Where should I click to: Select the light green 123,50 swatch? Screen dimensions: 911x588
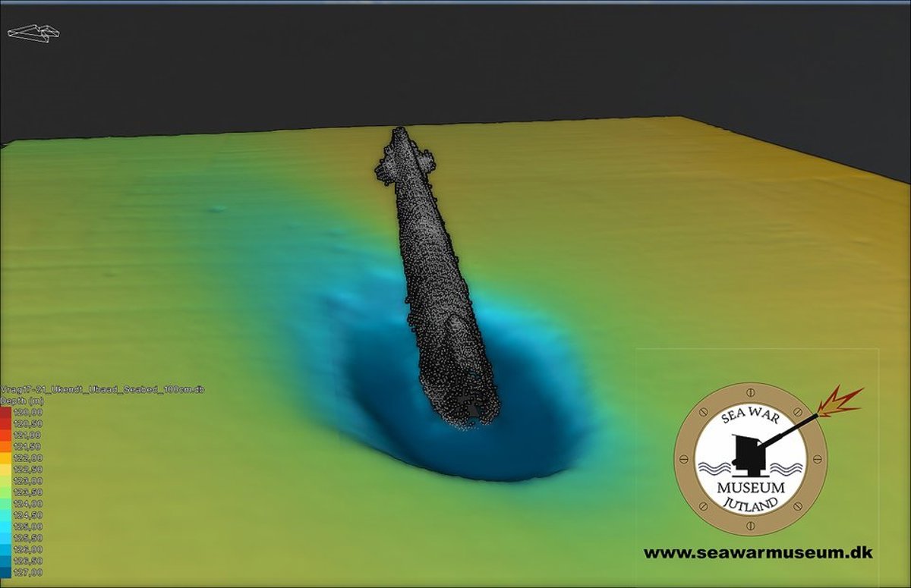point(5,492)
